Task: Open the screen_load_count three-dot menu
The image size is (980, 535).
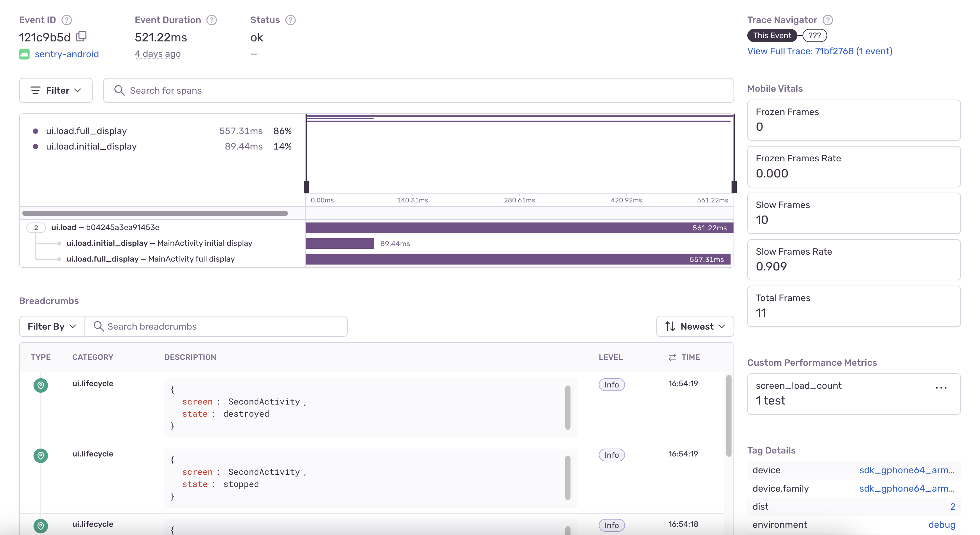Action: click(941, 388)
